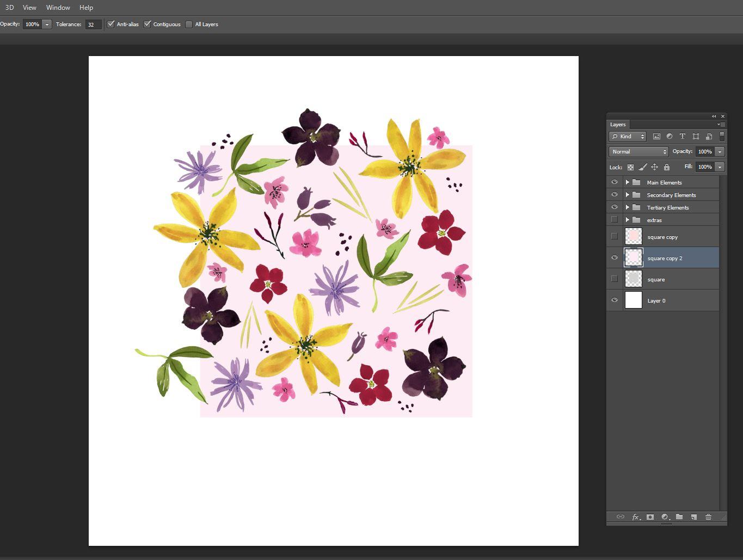Lock all attributes with padlock icon
The width and height of the screenshot is (743, 560).
(x=666, y=167)
